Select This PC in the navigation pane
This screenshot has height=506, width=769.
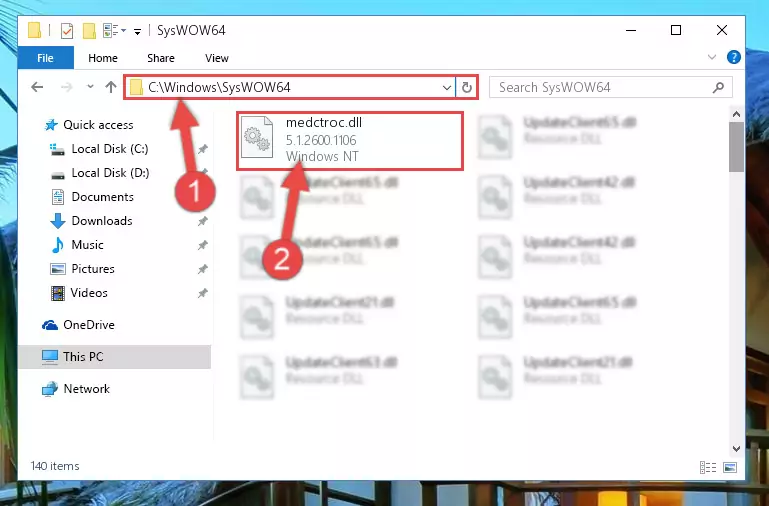pyautogui.click(x=114, y=356)
